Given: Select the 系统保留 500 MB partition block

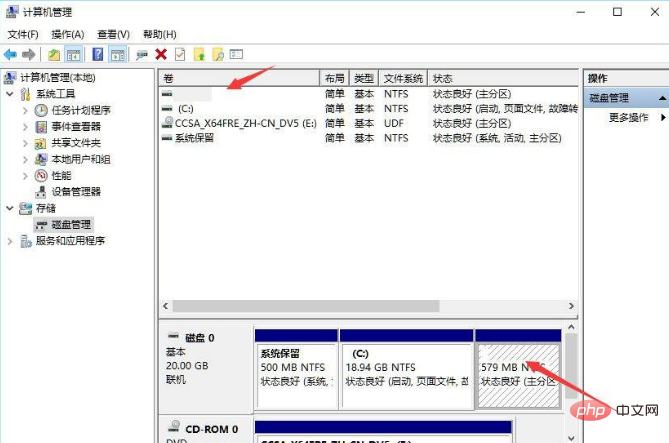Looking at the screenshot, I should (296, 370).
